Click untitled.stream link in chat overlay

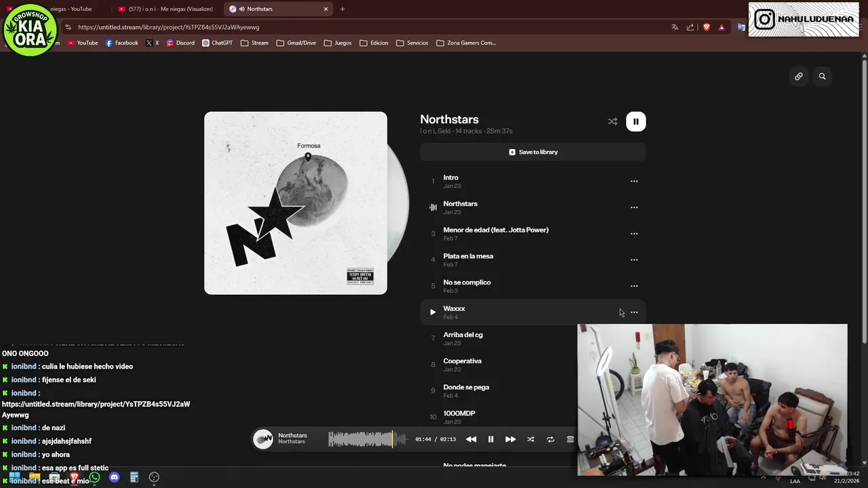[96, 409]
